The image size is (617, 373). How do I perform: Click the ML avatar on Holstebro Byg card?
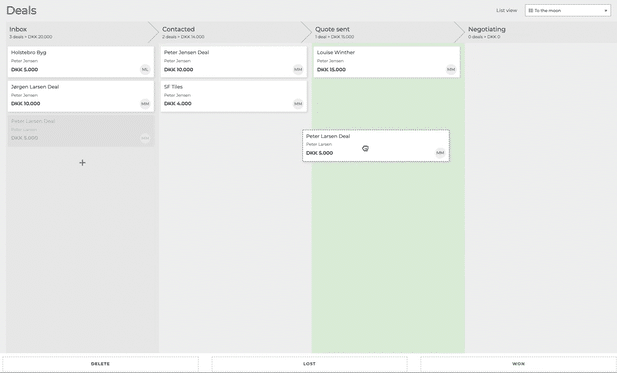145,70
